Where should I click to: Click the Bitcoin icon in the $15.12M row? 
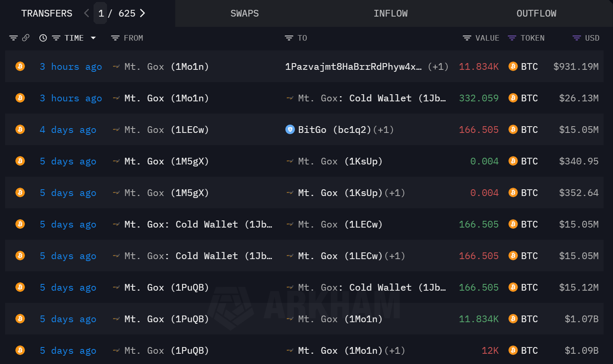(20, 287)
